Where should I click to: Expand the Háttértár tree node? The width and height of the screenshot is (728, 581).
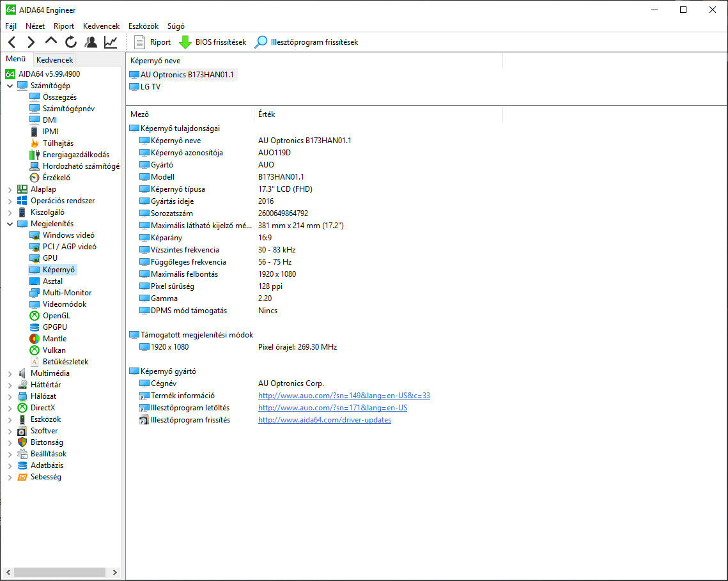pyautogui.click(x=10, y=385)
